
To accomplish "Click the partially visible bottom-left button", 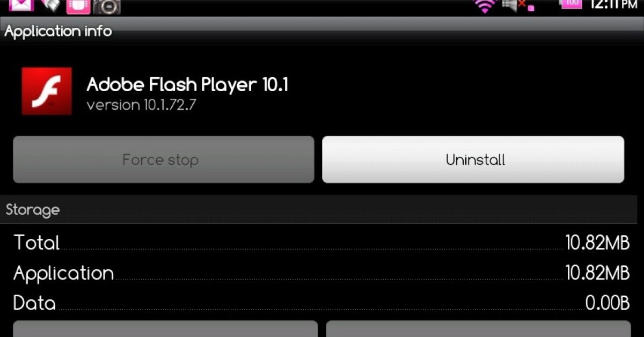I will tap(165, 329).
